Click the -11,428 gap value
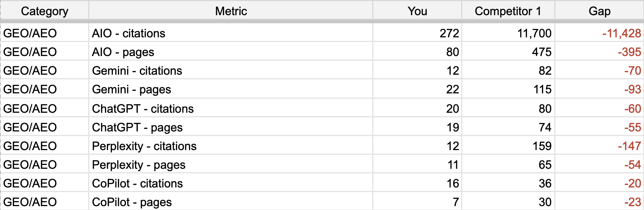This screenshot has height=210, width=644. click(621, 33)
